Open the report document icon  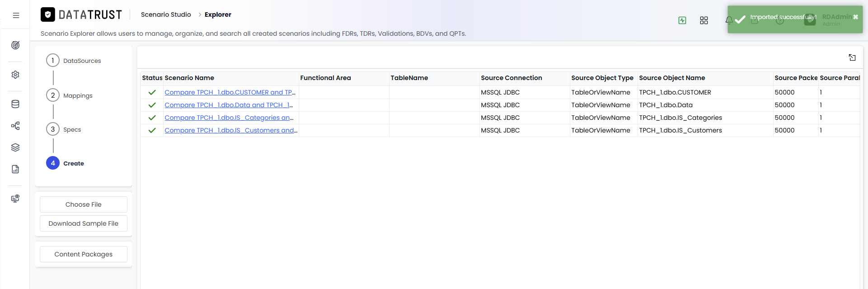pos(15,169)
